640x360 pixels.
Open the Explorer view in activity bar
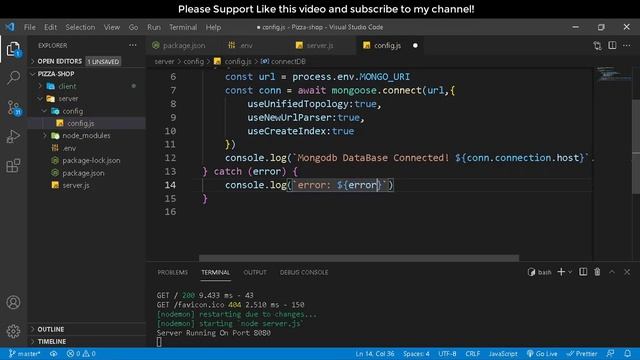[13, 49]
